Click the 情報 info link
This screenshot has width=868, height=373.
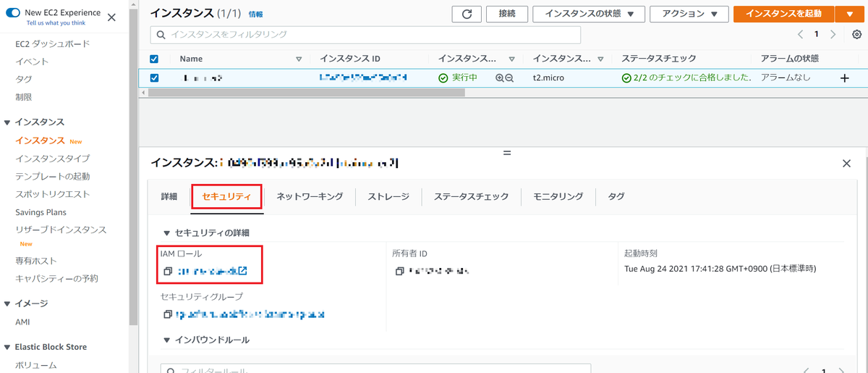click(x=256, y=14)
